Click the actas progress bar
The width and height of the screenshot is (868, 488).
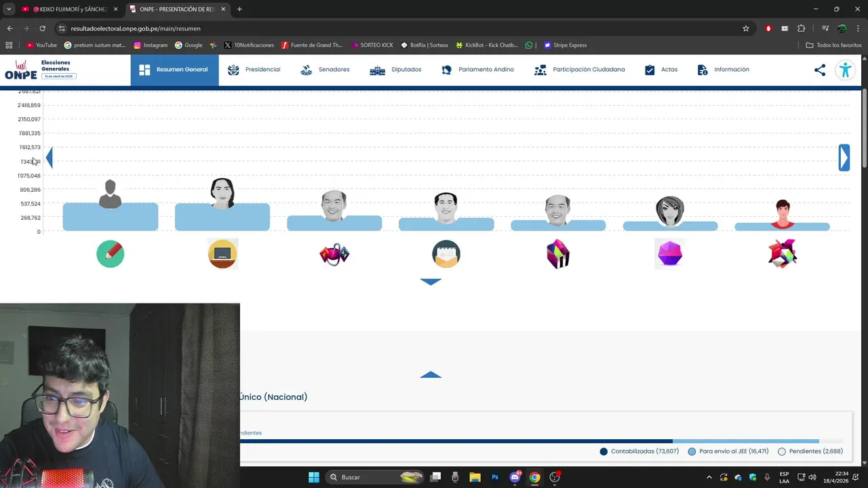pyautogui.click(x=541, y=441)
